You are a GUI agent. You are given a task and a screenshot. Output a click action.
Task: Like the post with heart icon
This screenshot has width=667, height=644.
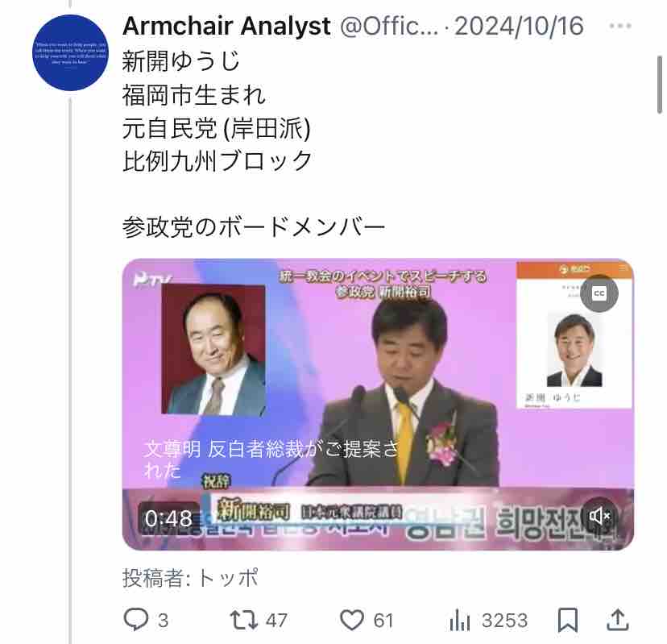tap(352, 620)
